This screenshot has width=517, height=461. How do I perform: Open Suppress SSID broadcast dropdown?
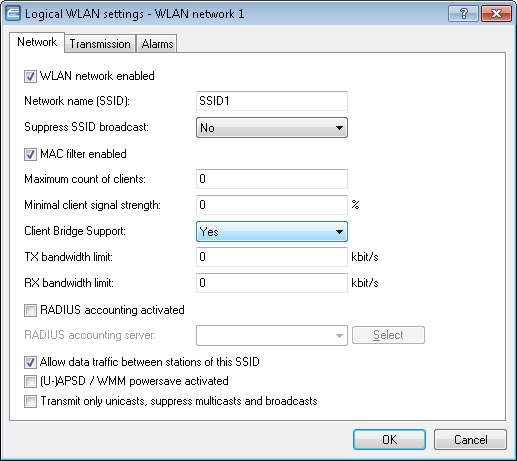coord(272,128)
